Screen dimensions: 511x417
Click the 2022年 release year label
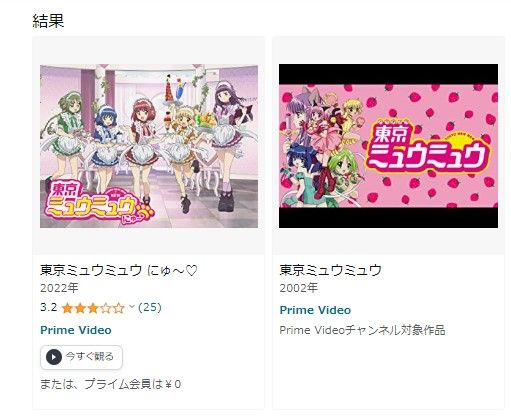coord(59,288)
